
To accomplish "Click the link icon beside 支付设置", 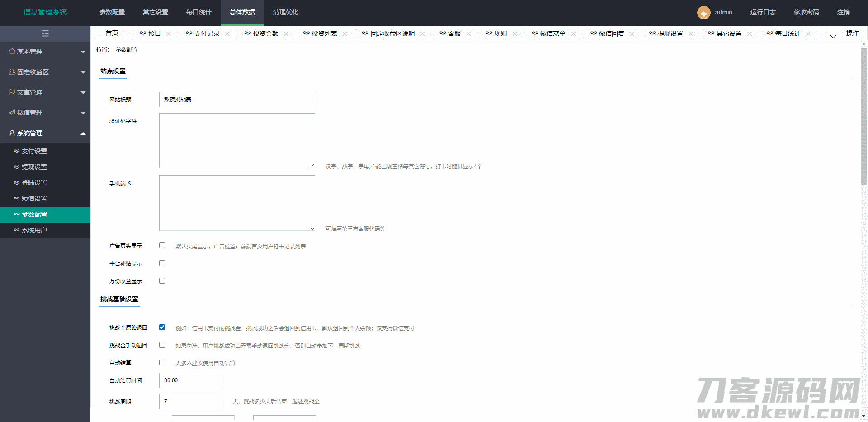I will (17, 151).
